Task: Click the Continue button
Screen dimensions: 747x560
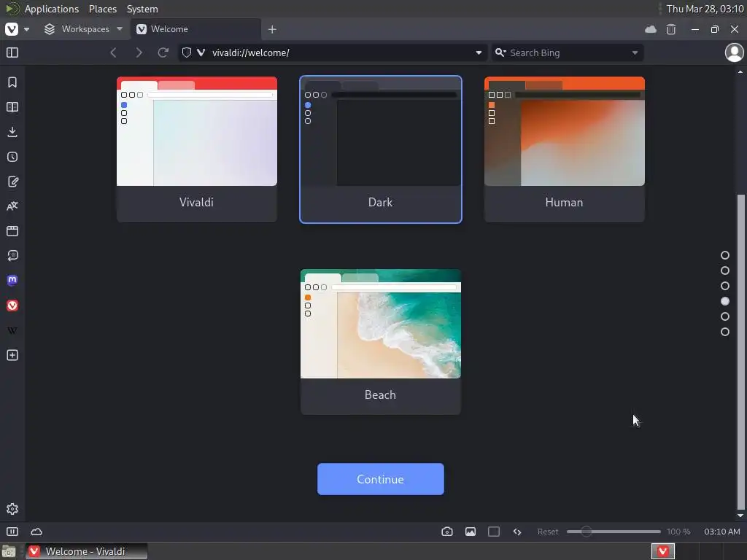Action: (x=380, y=479)
